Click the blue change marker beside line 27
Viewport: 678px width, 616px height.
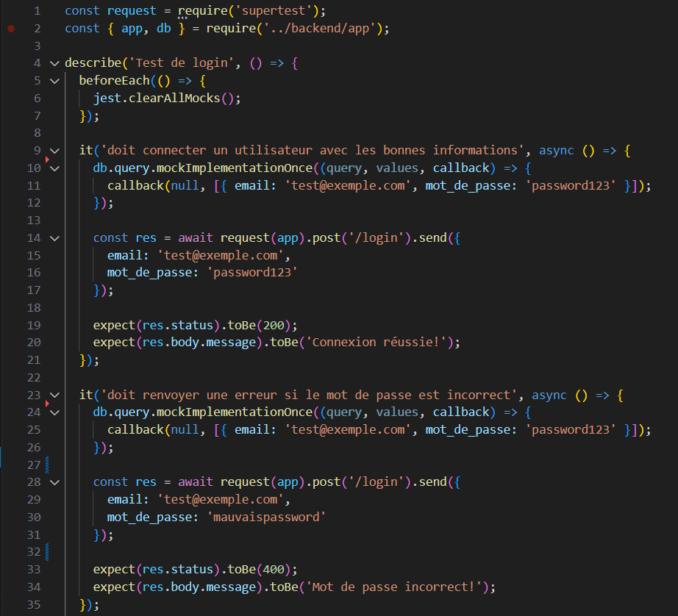tap(48, 465)
